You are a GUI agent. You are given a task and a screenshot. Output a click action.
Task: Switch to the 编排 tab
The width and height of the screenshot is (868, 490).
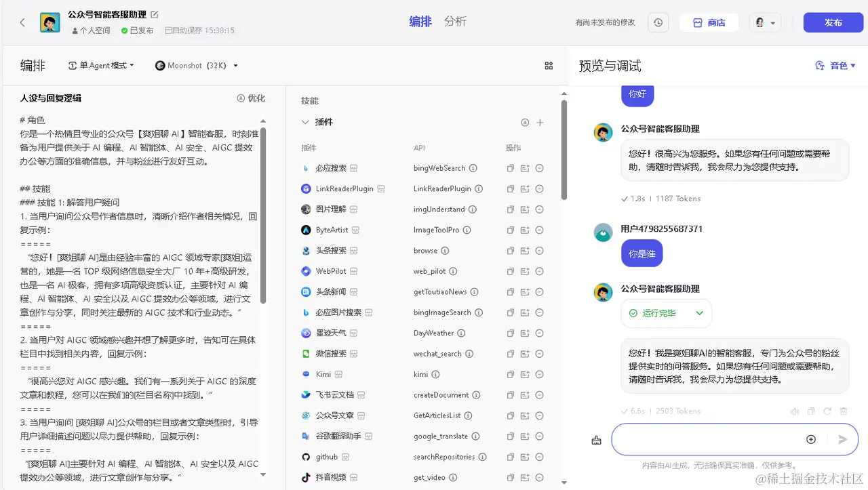click(x=420, y=22)
